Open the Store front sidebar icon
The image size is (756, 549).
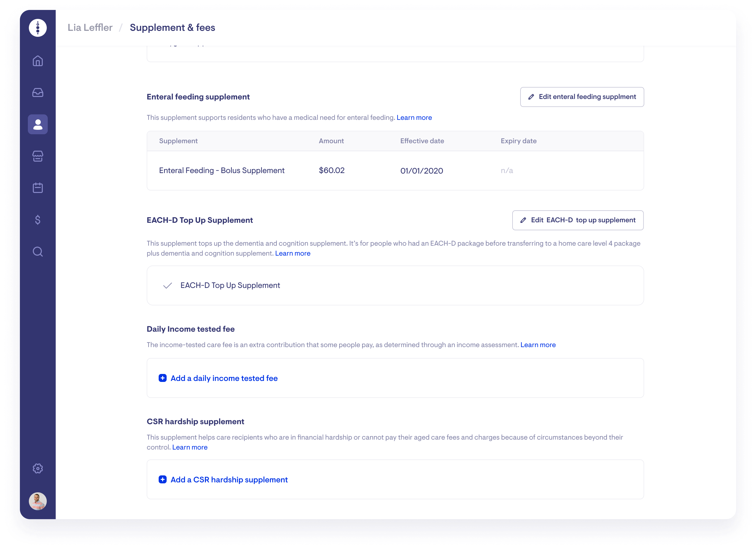pos(38,156)
